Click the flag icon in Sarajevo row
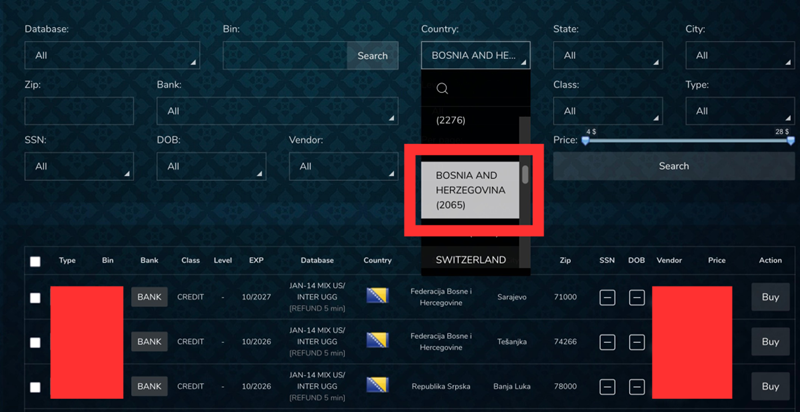The height and width of the screenshot is (412, 800). [x=378, y=297]
